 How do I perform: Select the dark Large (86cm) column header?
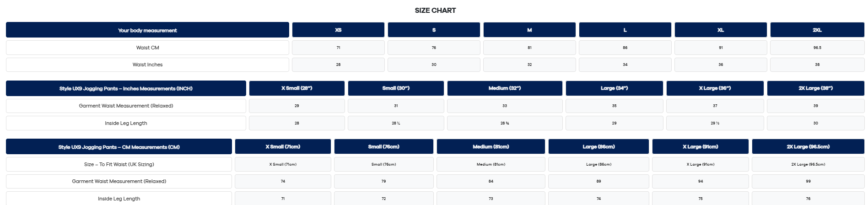pos(598,147)
